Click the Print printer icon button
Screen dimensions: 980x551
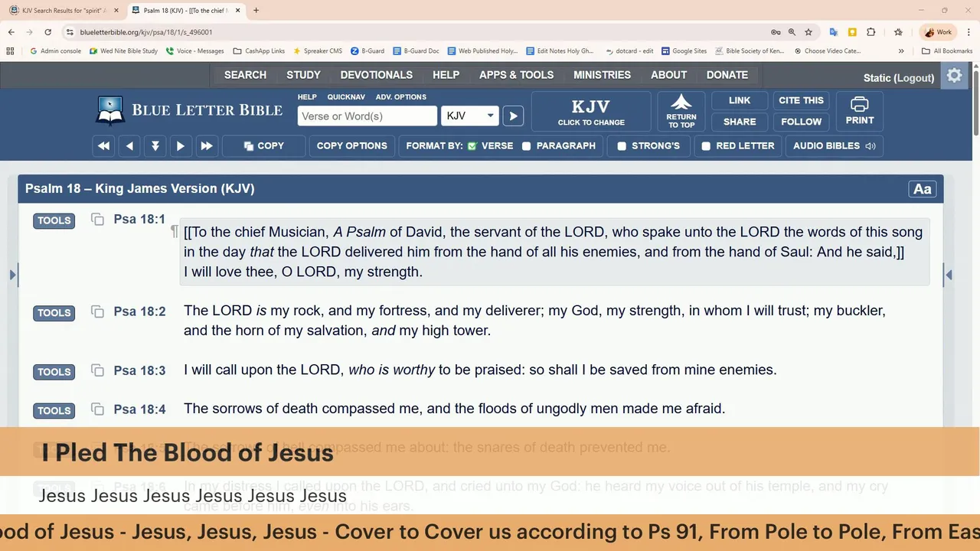pyautogui.click(x=860, y=112)
